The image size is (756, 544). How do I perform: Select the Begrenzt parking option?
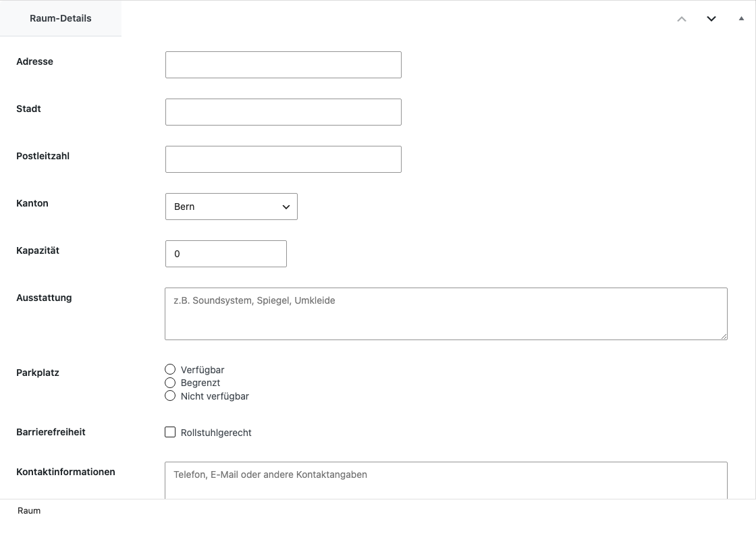click(170, 383)
